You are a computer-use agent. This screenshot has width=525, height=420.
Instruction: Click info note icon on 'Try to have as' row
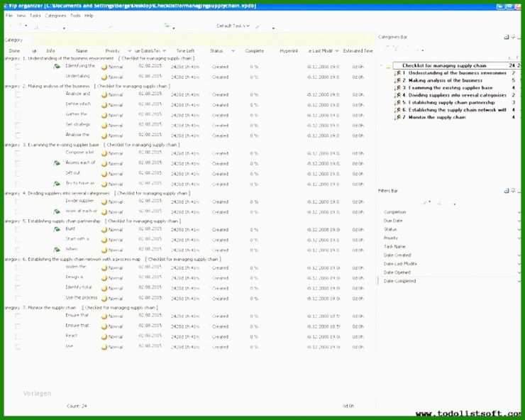tap(57, 184)
